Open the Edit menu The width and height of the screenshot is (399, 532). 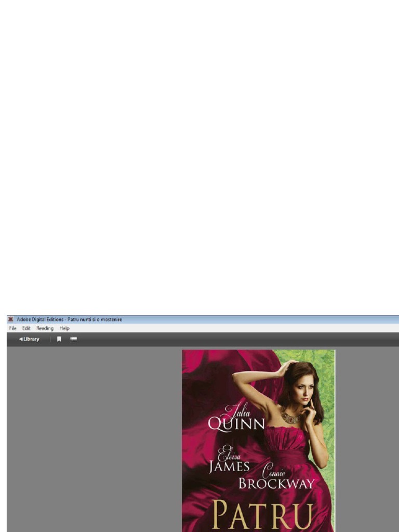[x=26, y=328]
